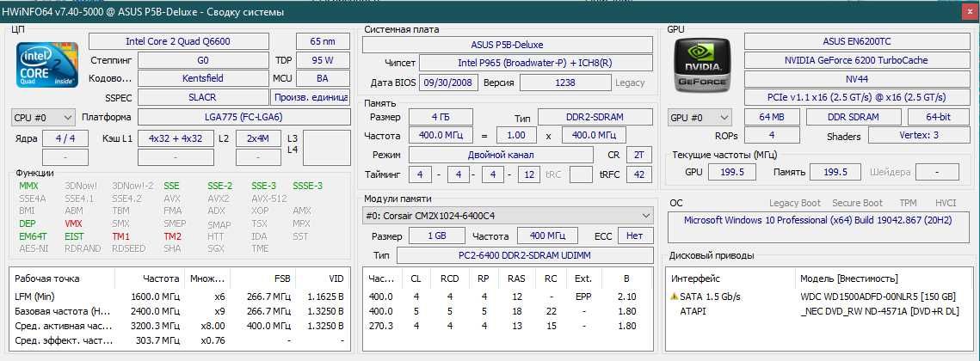
Task: Click the warning icon next to SATA 1.5 Gb/s
Action: coord(675,297)
